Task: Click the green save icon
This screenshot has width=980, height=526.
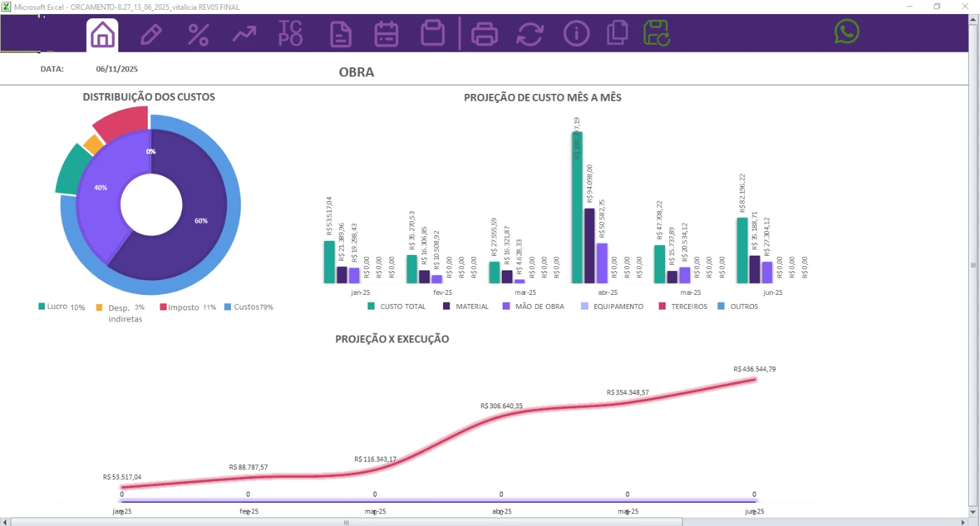Action: [657, 34]
